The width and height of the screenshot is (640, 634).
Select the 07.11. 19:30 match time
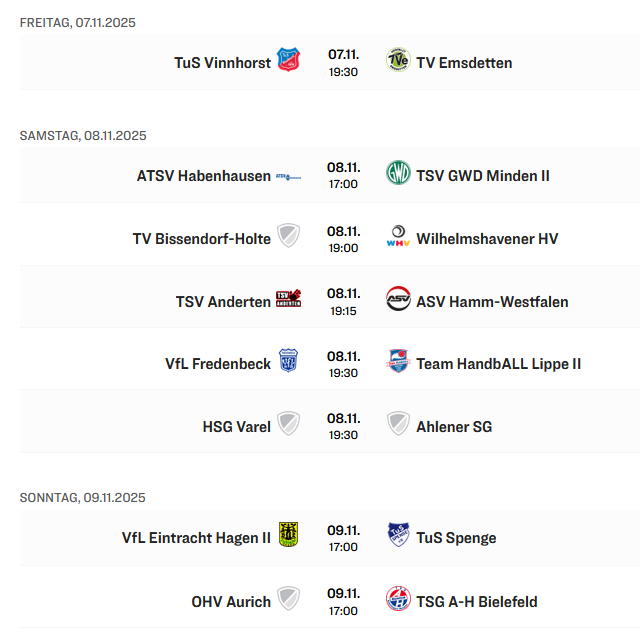343,62
